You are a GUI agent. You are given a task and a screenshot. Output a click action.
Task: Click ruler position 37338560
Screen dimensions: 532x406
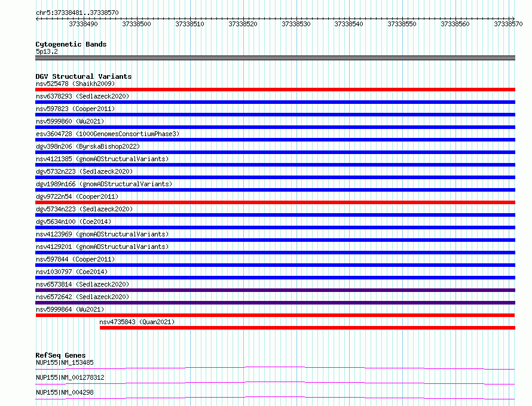click(x=455, y=24)
